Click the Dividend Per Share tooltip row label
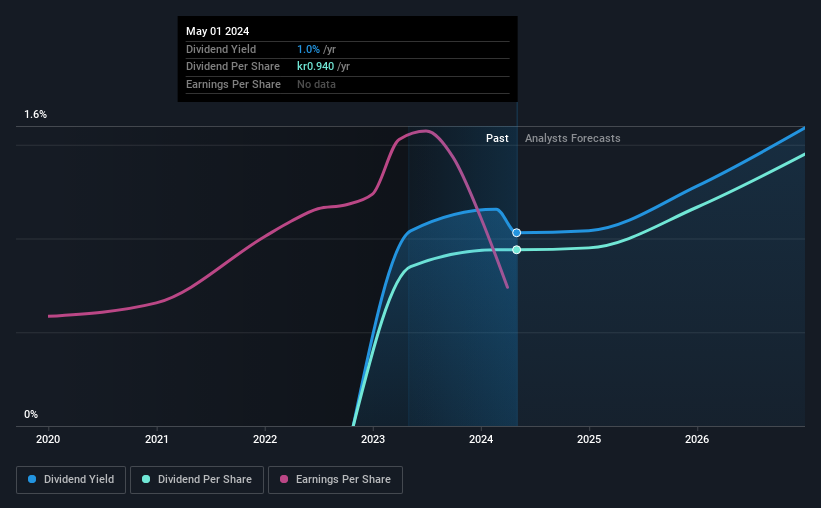The image size is (821, 508). (232, 67)
